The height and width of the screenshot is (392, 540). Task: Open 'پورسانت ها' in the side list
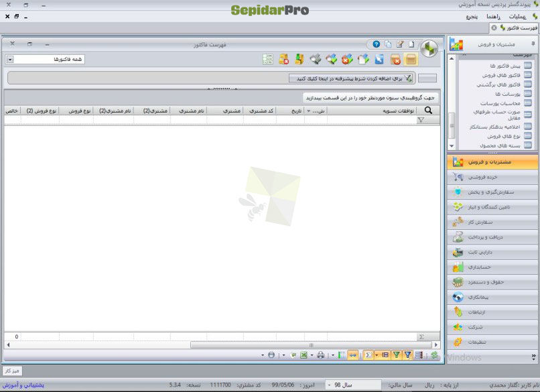point(508,93)
